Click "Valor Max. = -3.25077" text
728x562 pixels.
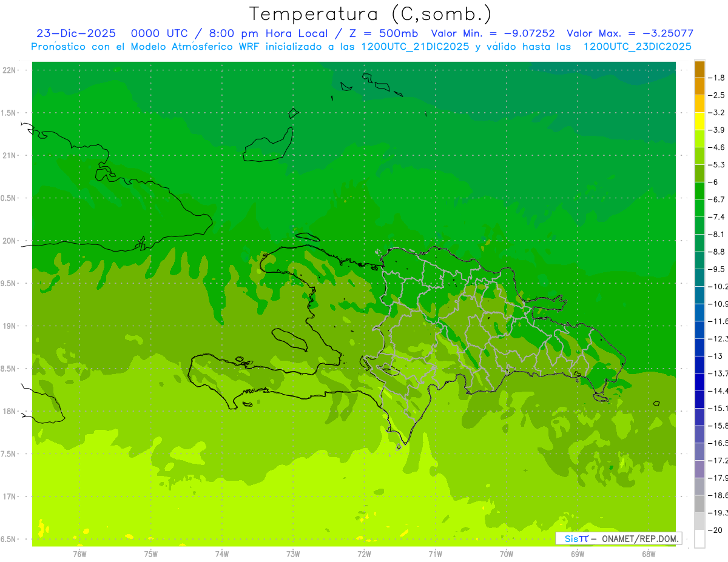630,34
